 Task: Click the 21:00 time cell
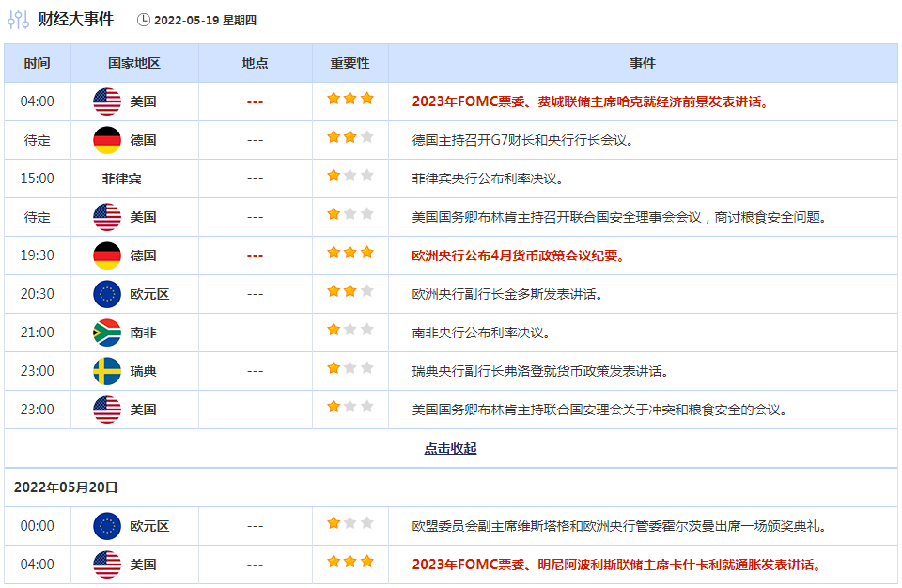click(38, 333)
